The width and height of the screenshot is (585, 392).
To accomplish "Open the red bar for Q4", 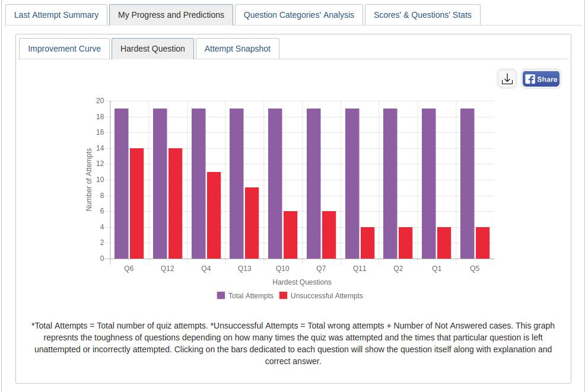I will pos(214,215).
